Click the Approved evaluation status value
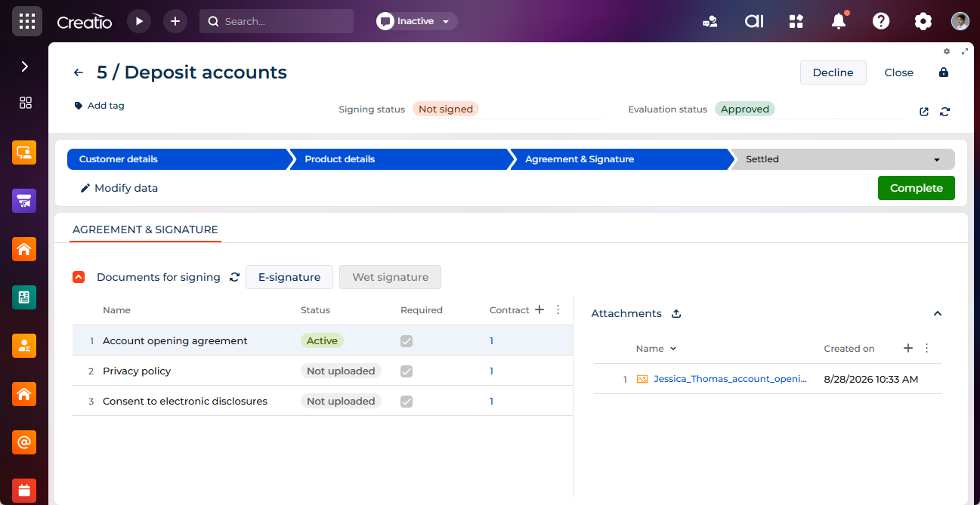 745,109
